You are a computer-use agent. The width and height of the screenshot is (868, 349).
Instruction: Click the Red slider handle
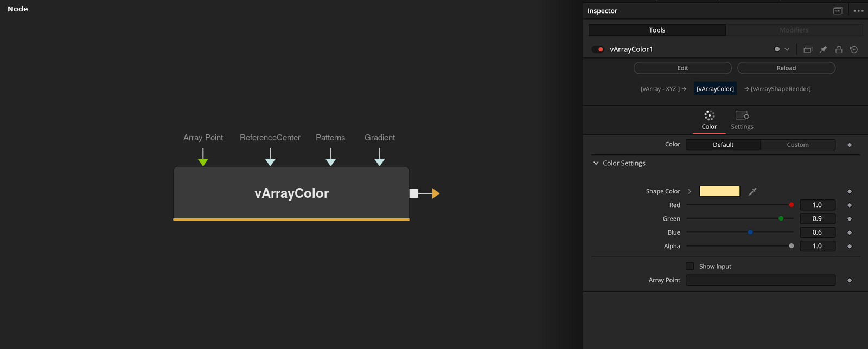point(792,205)
